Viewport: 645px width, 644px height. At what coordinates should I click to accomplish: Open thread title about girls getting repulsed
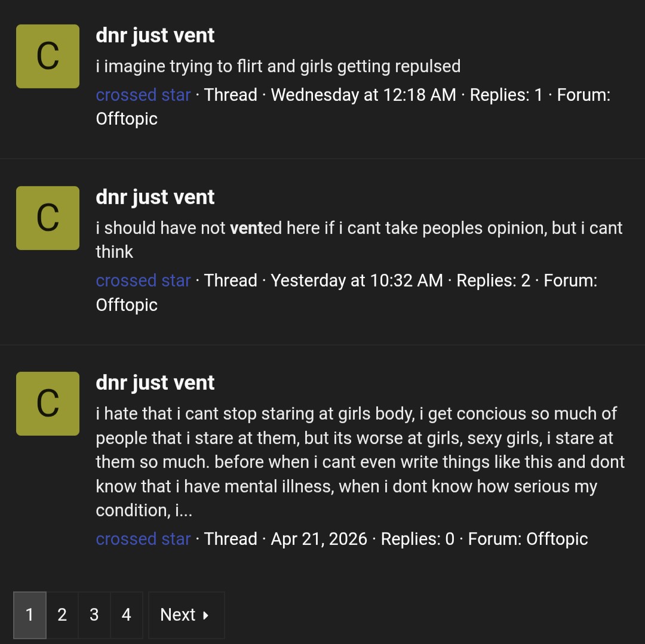155,35
